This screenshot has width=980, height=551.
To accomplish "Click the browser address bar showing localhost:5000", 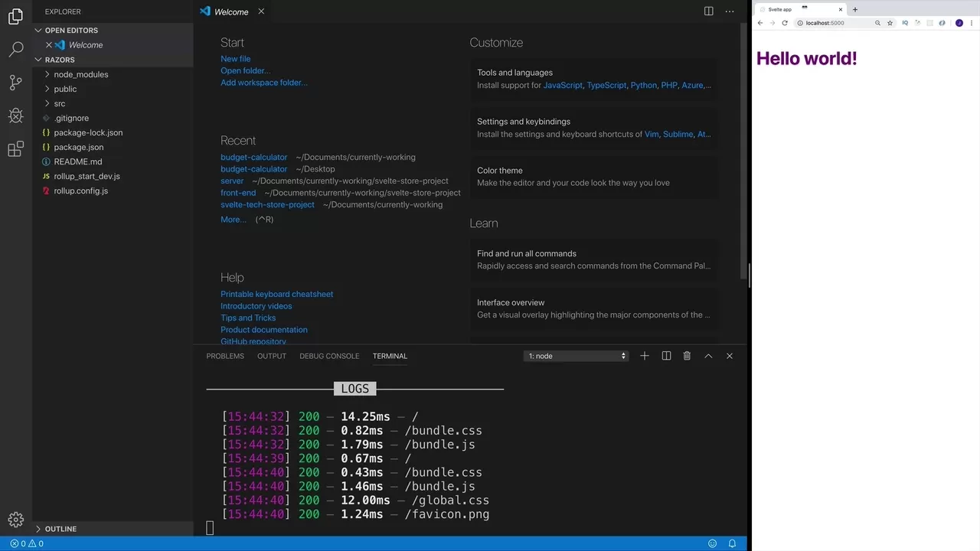I will coord(835,23).
